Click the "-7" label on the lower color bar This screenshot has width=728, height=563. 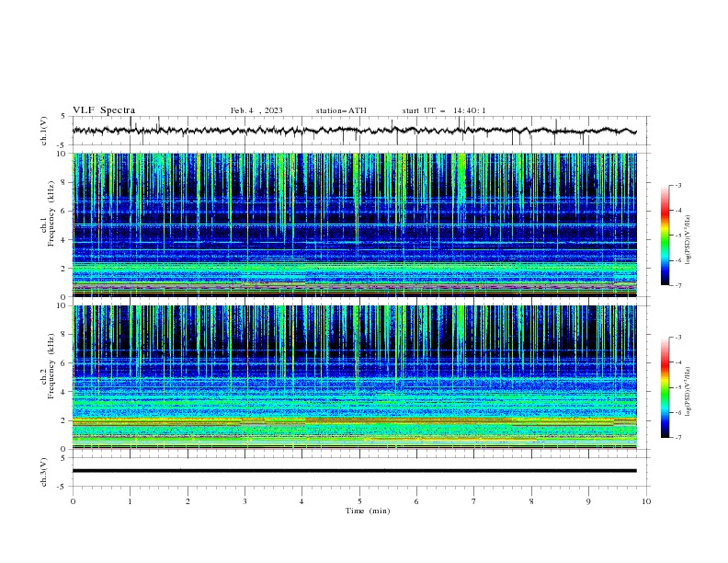click(677, 438)
